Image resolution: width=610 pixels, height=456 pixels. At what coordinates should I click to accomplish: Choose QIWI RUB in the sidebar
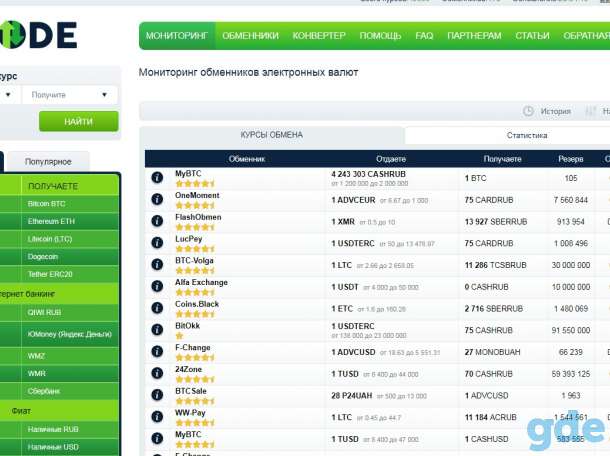tap(44, 312)
